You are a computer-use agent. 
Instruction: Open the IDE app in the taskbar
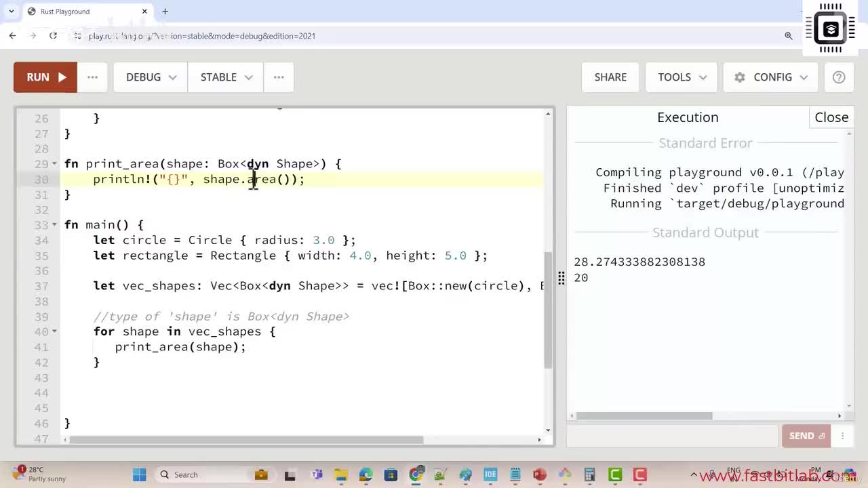490,474
